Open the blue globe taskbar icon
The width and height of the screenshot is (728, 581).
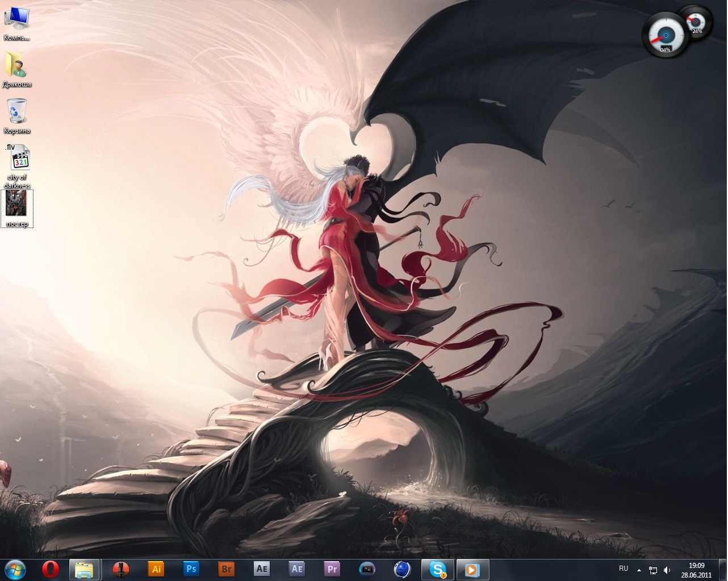coord(402,569)
